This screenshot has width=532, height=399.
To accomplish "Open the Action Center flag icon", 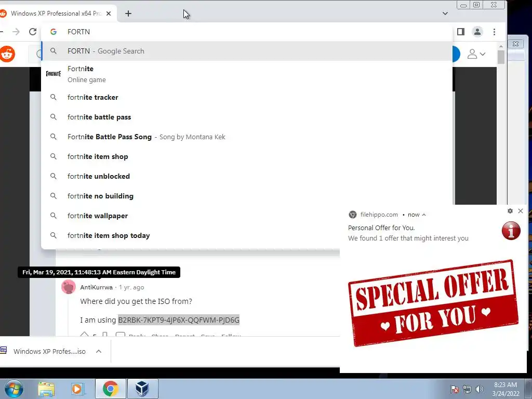I will (x=455, y=389).
